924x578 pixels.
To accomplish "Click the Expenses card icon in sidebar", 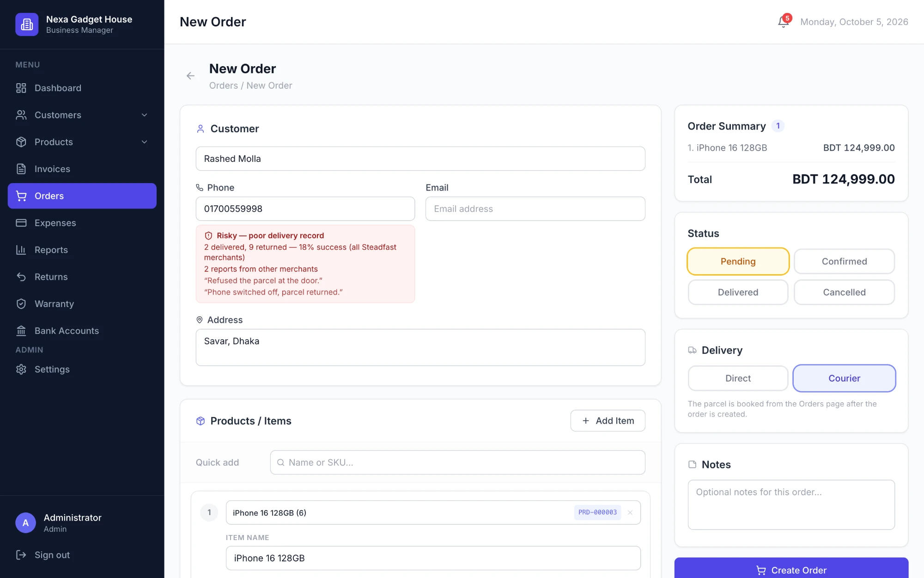I will point(21,223).
